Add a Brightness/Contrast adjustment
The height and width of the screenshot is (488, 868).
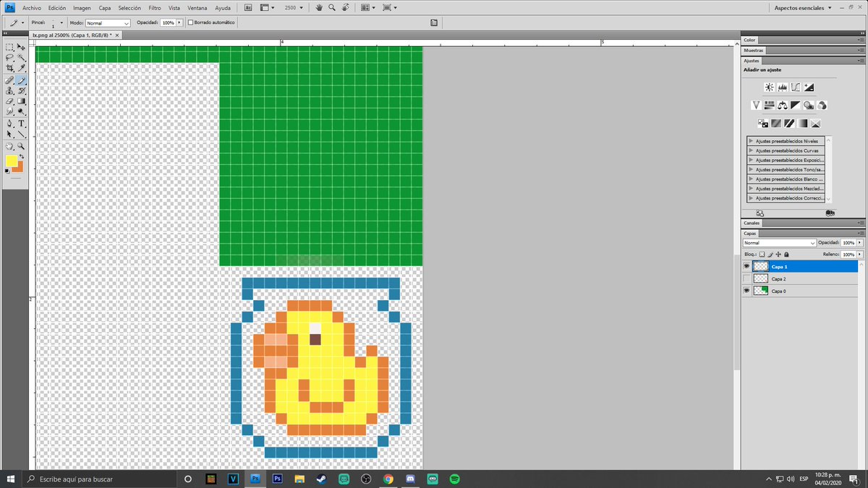point(770,87)
